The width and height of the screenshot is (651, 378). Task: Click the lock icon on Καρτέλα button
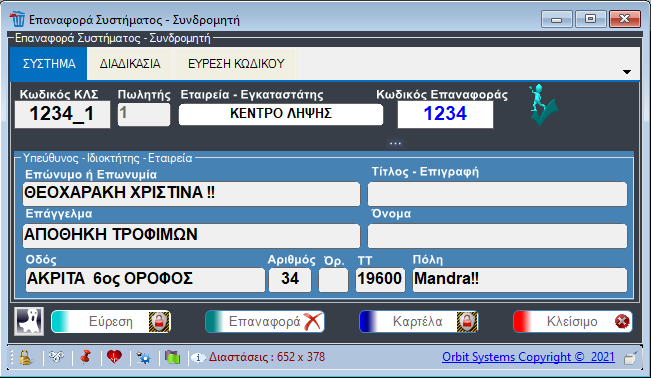pos(467,322)
